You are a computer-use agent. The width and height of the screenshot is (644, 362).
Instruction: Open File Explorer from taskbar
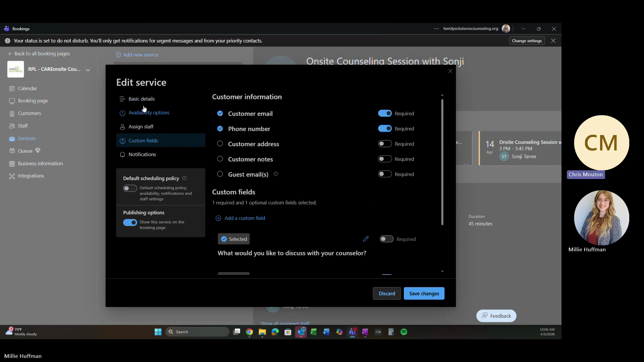click(262, 332)
